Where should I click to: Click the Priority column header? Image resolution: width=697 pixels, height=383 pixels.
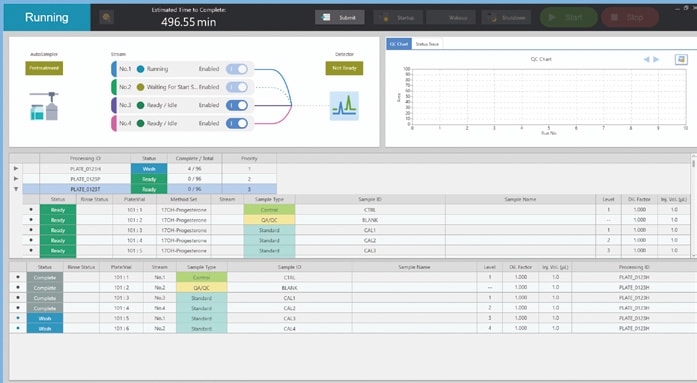(249, 158)
